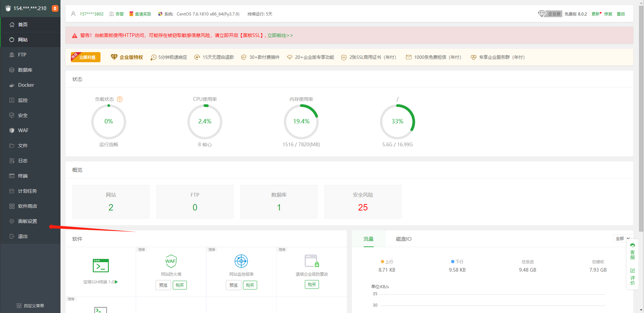
Task: Click the red warning triangle icon
Action: [x=75, y=36]
